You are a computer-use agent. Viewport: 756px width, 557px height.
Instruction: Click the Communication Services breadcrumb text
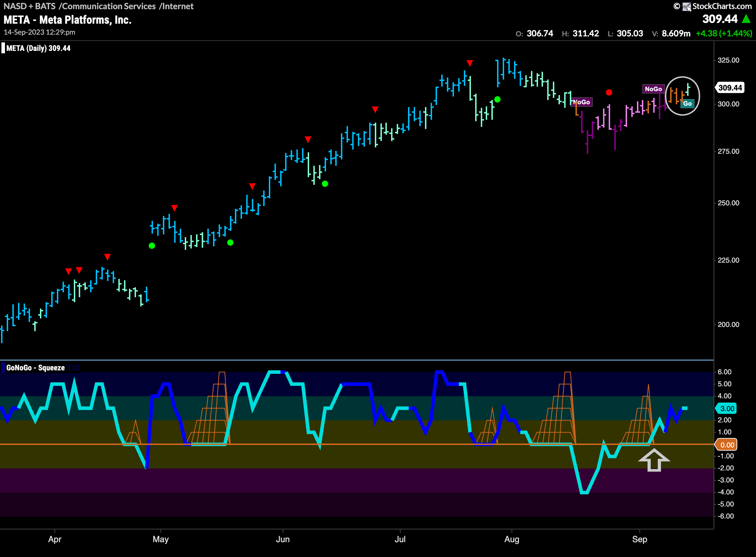[x=108, y=6]
